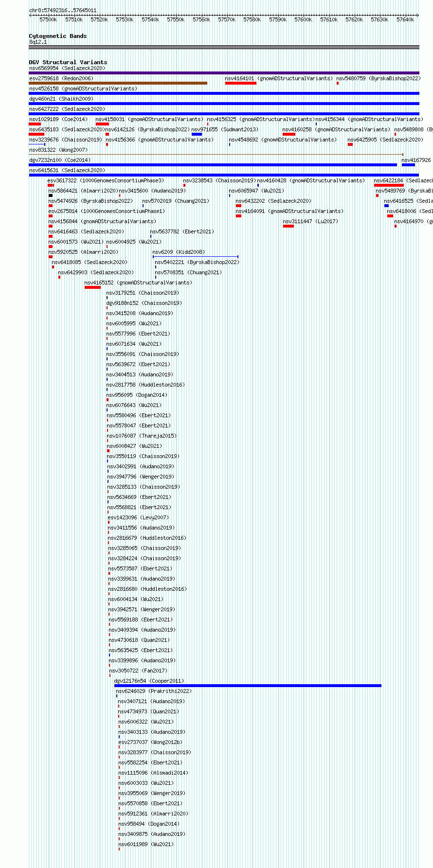433x868 pixels.
Task: Click the red nsv3111447 variant bar
Action: pyautogui.click(x=289, y=226)
